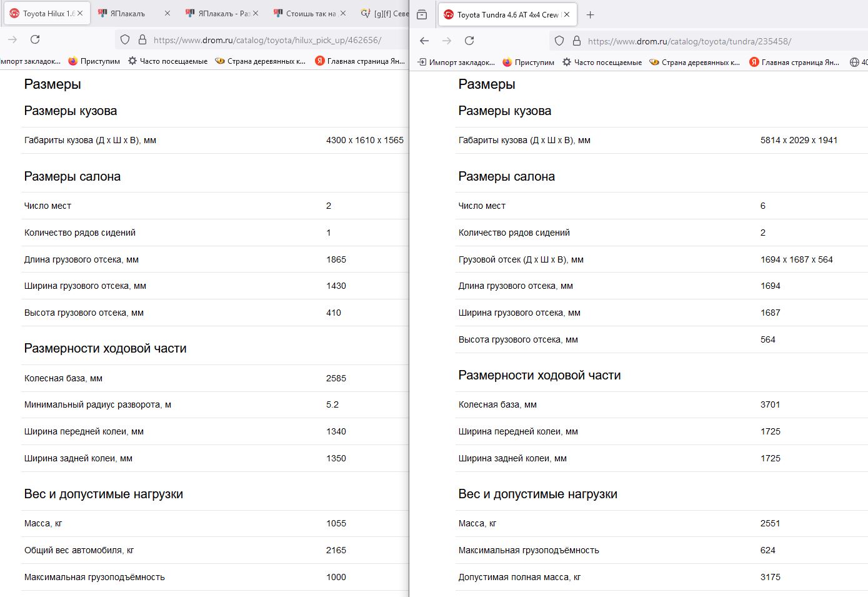
Task: Click Hilux mass value '1055'
Action: (x=336, y=523)
